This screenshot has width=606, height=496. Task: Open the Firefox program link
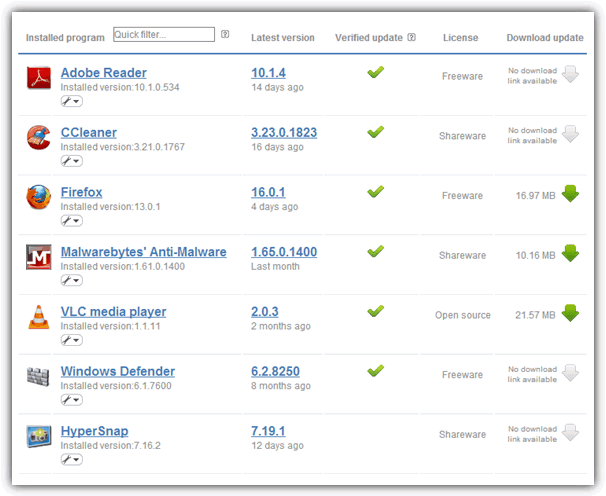coord(81,192)
